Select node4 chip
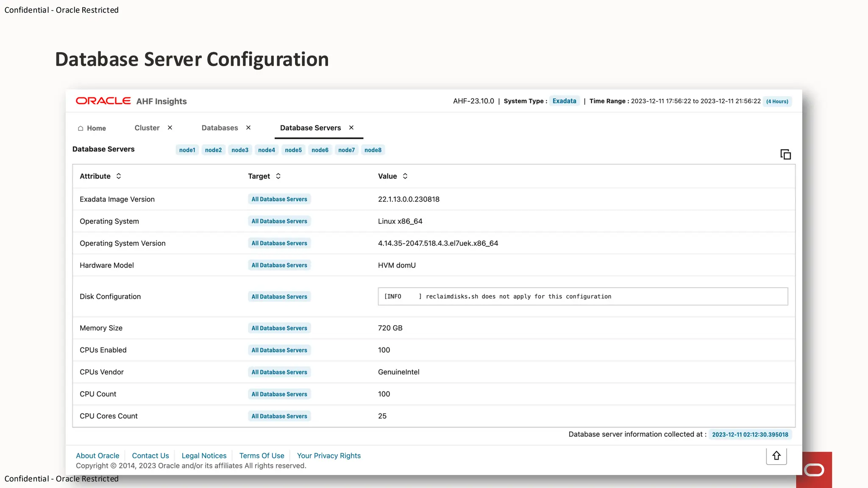Image resolution: width=868 pixels, height=488 pixels. [x=267, y=150]
